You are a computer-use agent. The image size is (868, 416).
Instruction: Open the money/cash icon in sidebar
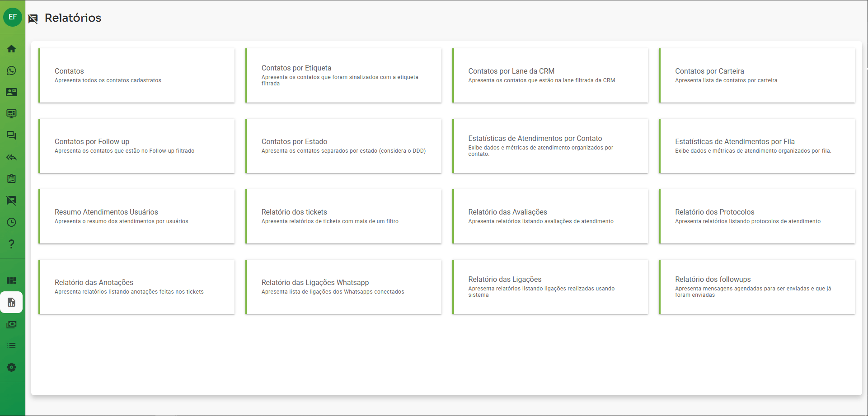[x=12, y=324]
